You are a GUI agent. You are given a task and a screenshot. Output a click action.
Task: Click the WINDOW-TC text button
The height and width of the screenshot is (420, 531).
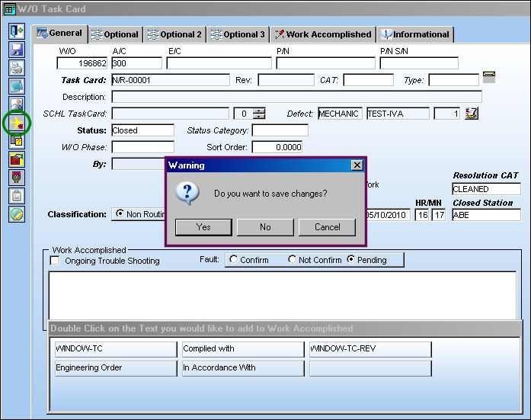pyautogui.click(x=116, y=349)
